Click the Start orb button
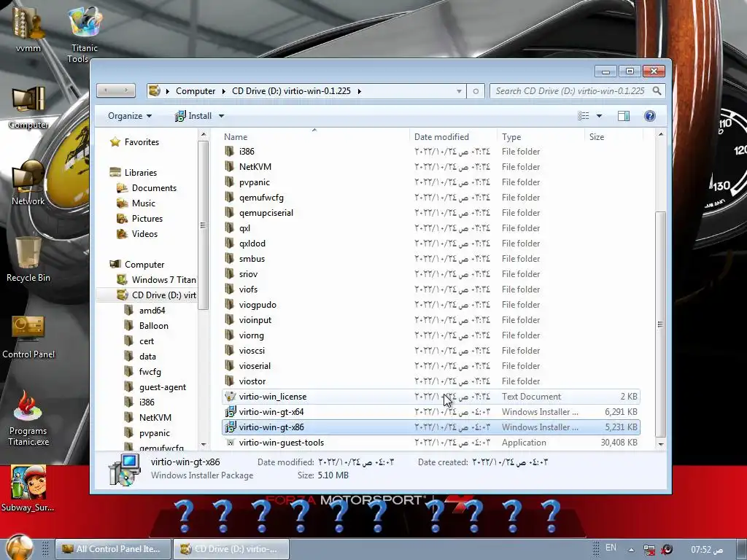The image size is (747, 560). [x=19, y=548]
